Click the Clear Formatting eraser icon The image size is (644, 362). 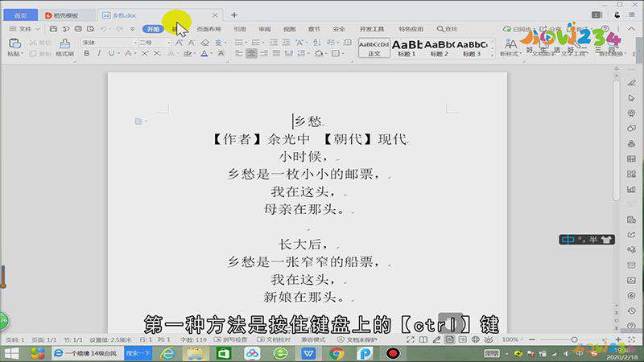[205, 43]
